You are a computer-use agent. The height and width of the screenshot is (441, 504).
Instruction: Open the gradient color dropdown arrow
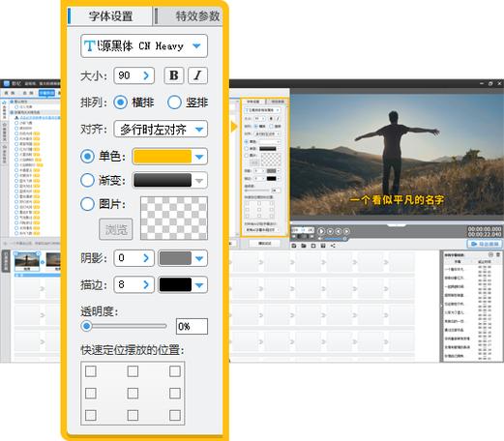[199, 181]
